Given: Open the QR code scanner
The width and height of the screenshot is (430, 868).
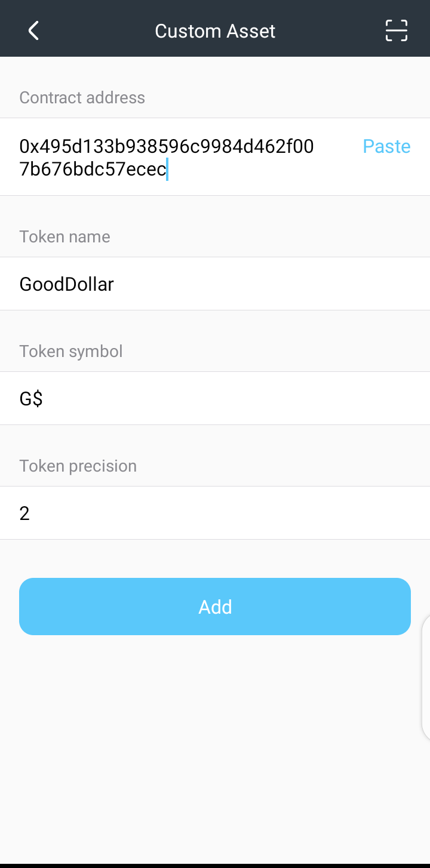Looking at the screenshot, I should [396, 30].
